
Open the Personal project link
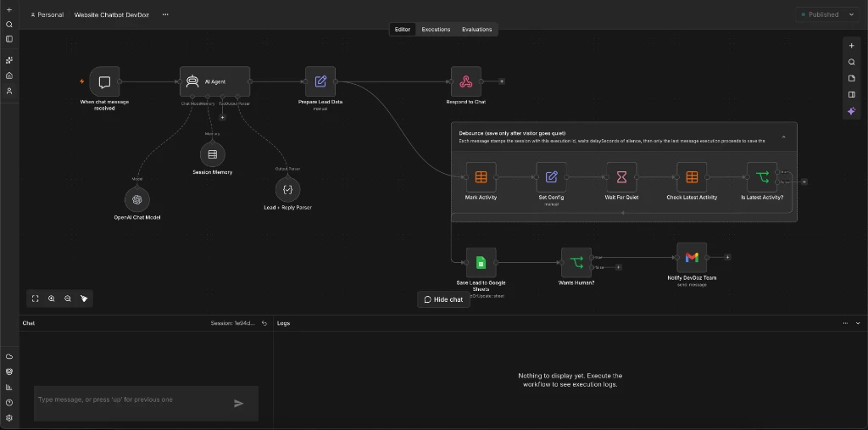pyautogui.click(x=47, y=15)
